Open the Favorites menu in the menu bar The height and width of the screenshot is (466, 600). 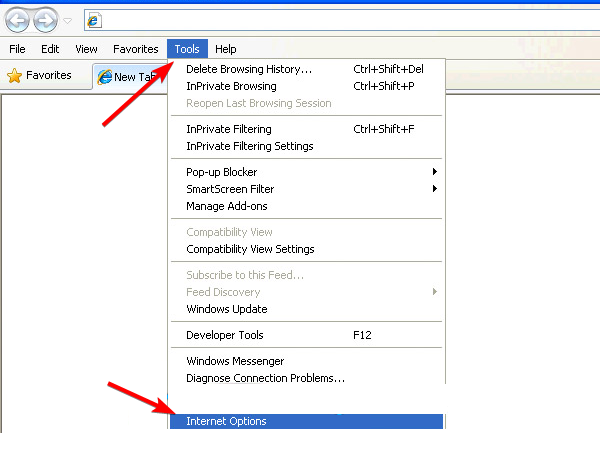(135, 49)
